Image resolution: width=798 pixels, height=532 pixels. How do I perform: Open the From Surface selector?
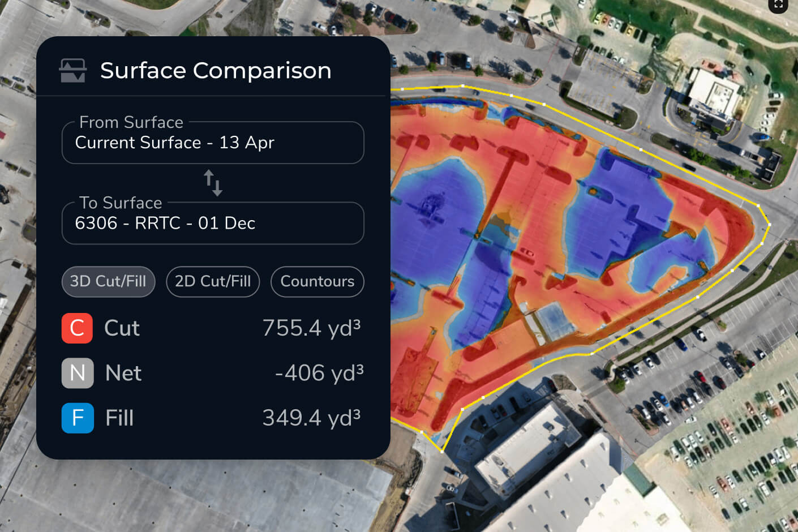pyautogui.click(x=213, y=143)
